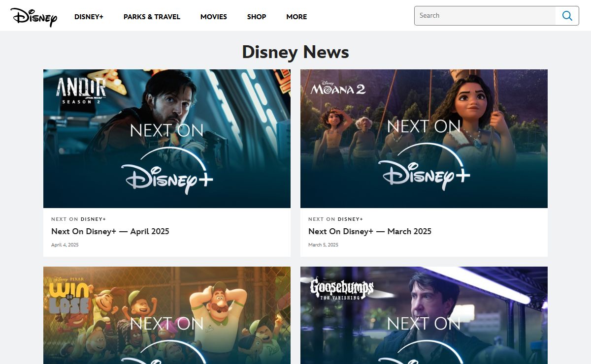Image resolution: width=591 pixels, height=364 pixels.
Task: Click the 'April 4, 2025' date text
Action: [x=65, y=245]
